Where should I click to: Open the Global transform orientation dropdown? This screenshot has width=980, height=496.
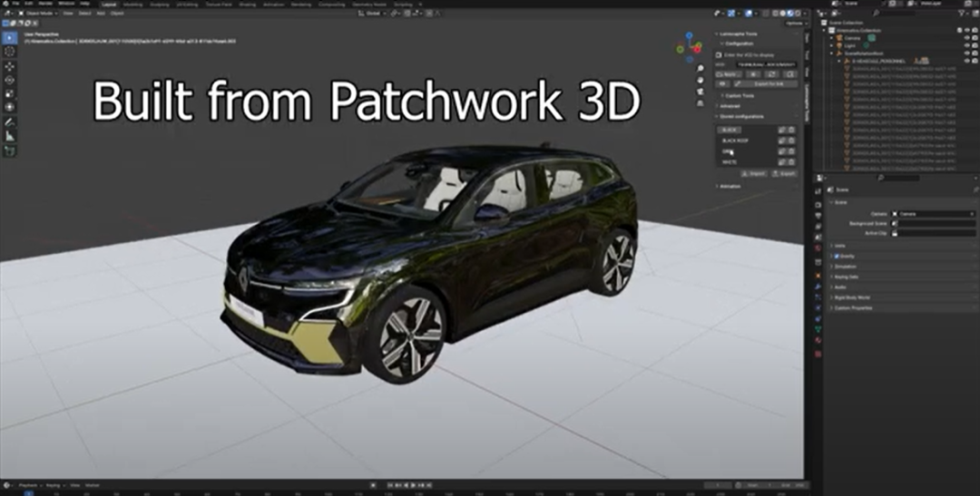pyautogui.click(x=373, y=13)
